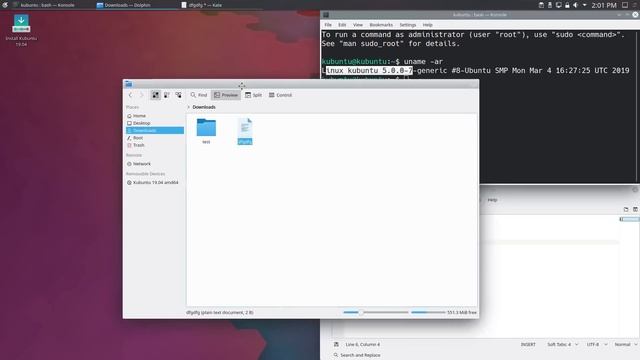Image resolution: width=640 pixels, height=360 pixels.
Task: Go forward in Dolphin navigation
Action: [x=141, y=95]
